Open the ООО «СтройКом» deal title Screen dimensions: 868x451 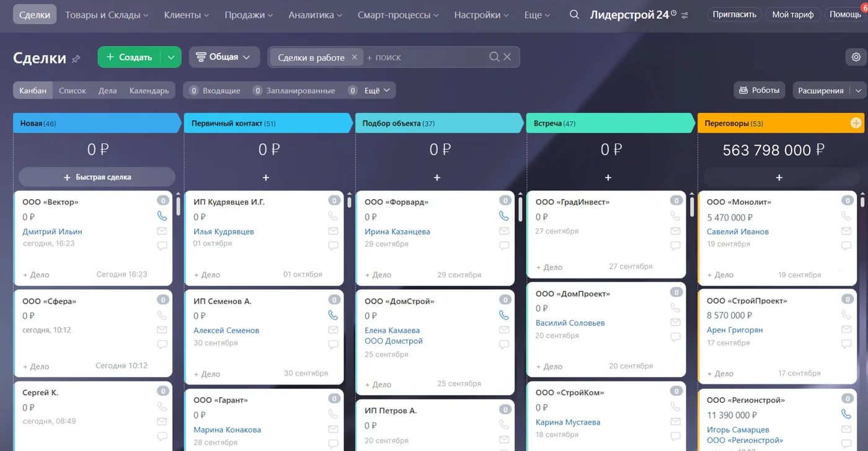[570, 393]
